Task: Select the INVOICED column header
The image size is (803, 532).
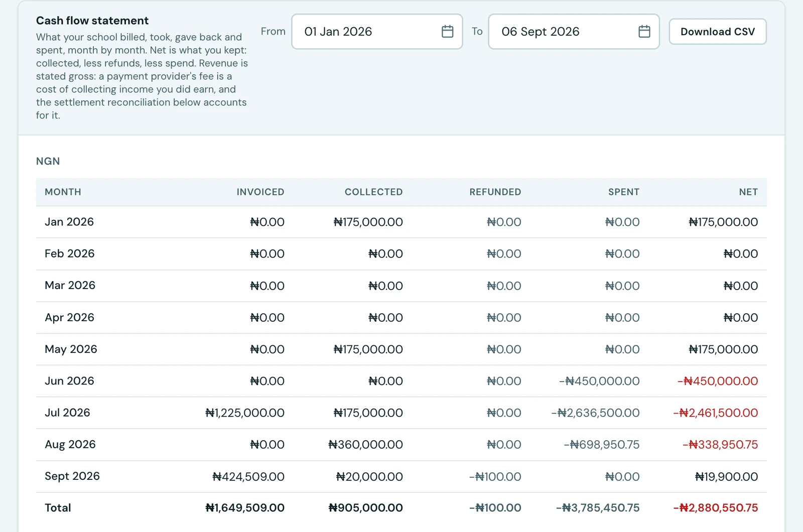Action: coord(260,192)
